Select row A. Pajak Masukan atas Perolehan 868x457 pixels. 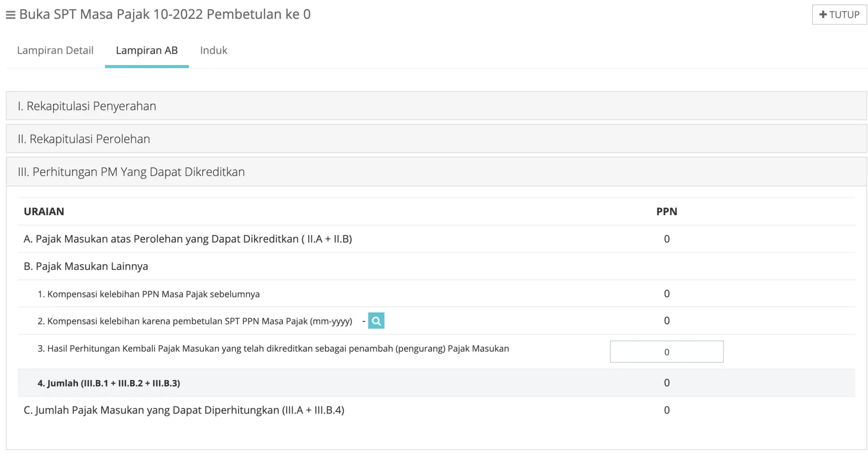coord(188,239)
